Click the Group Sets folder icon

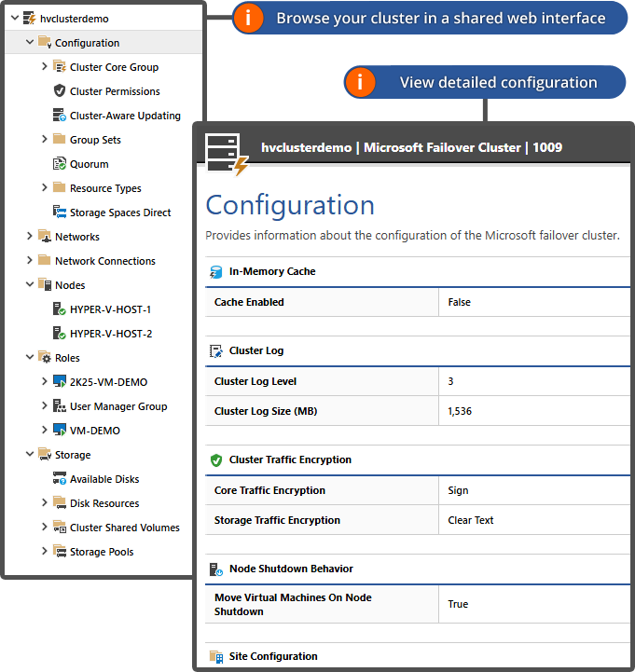59,139
